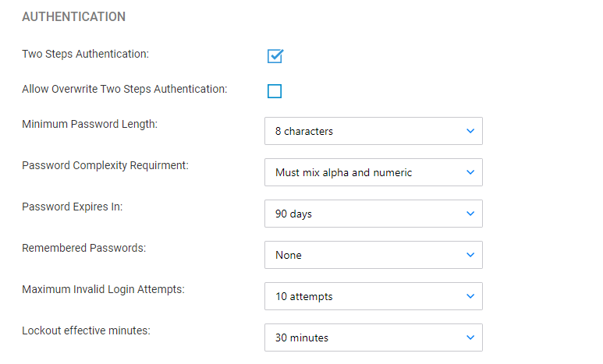Viewport: 603px width, 364px height.
Task: Click the Maximum Invalid Login Attempts label
Action: 104,289
